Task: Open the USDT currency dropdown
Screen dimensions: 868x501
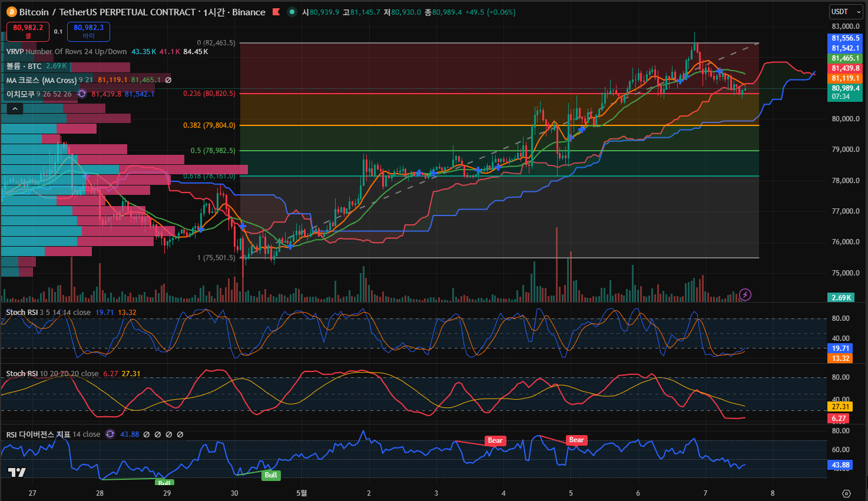Action: (846, 12)
